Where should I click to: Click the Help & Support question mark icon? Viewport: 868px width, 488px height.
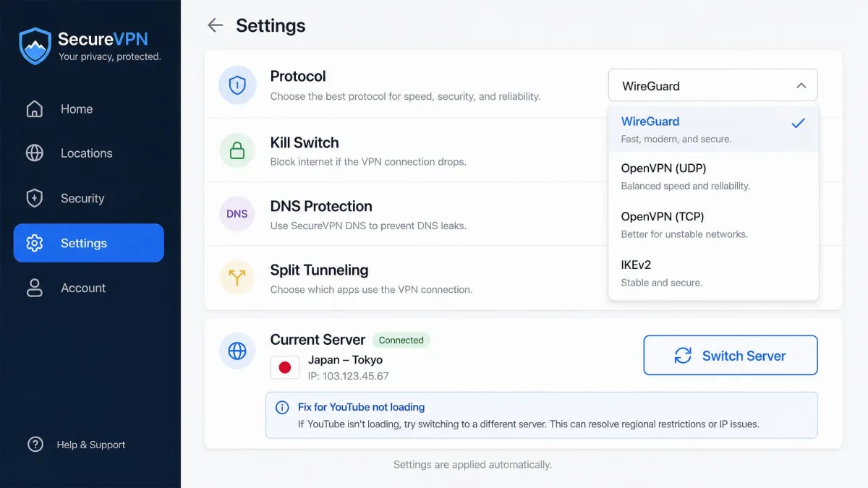35,445
